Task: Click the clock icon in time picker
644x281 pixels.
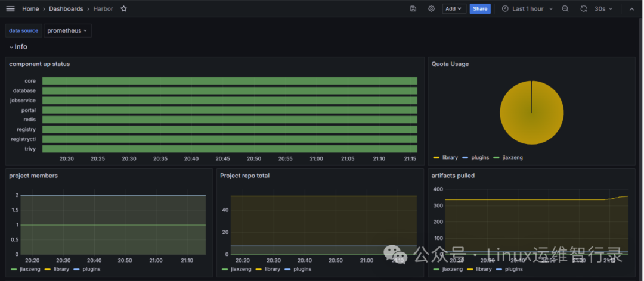Action: pos(505,9)
